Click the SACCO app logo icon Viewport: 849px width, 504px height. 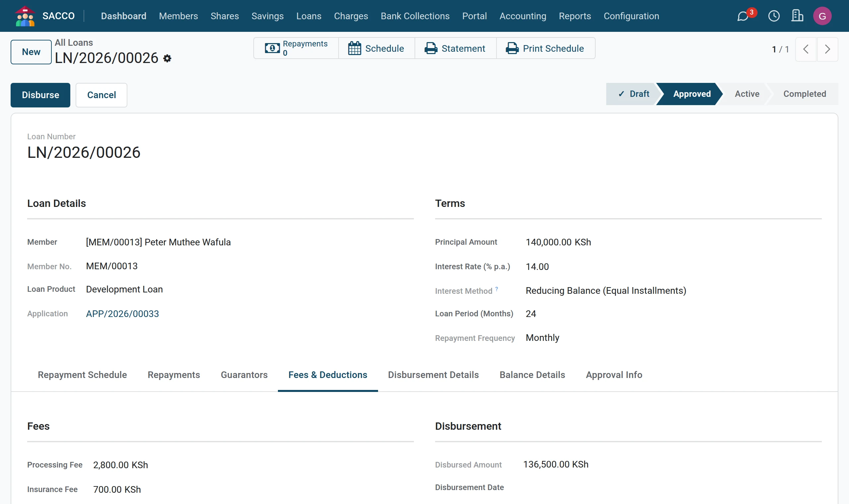point(25,16)
